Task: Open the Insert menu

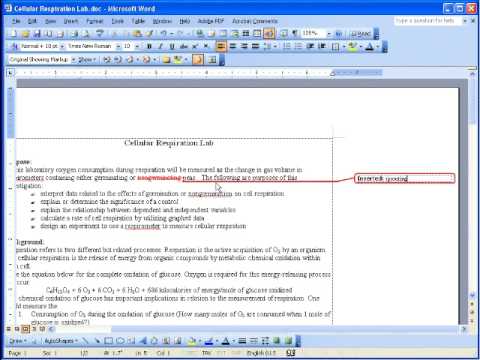Action: 71,21
